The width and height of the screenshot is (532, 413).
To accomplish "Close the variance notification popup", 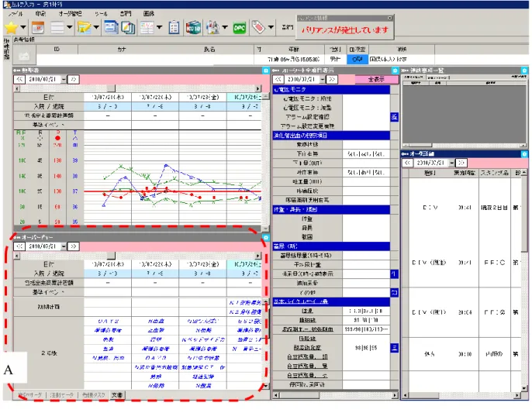I will point(390,18).
